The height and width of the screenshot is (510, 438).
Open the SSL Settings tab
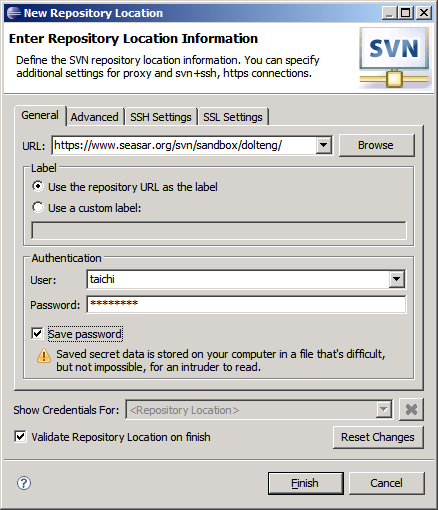click(x=233, y=117)
